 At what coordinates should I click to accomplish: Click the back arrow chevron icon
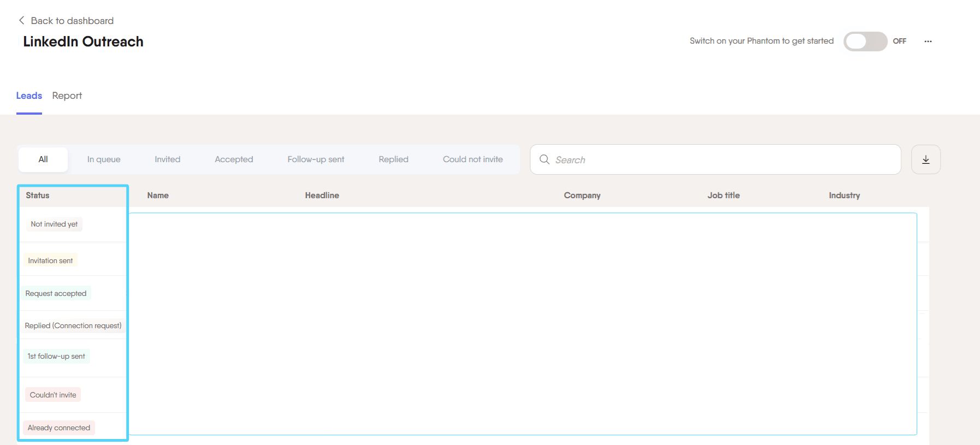(x=21, y=20)
